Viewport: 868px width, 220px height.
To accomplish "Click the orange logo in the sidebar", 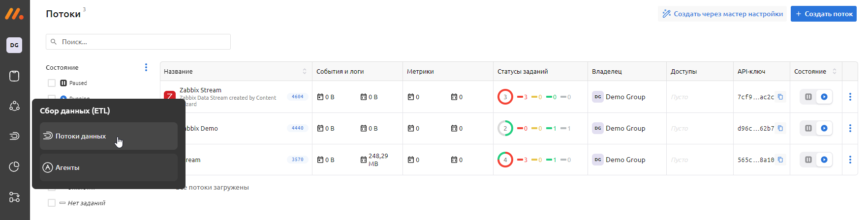I will click(14, 13).
